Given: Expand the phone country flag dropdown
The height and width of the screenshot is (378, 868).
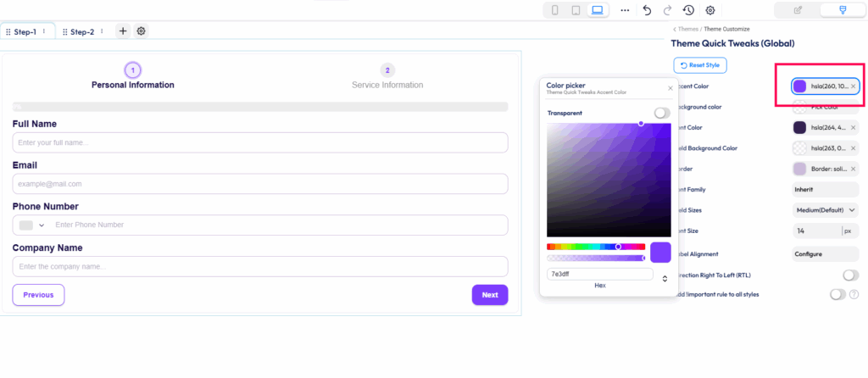Looking at the screenshot, I should click(31, 225).
